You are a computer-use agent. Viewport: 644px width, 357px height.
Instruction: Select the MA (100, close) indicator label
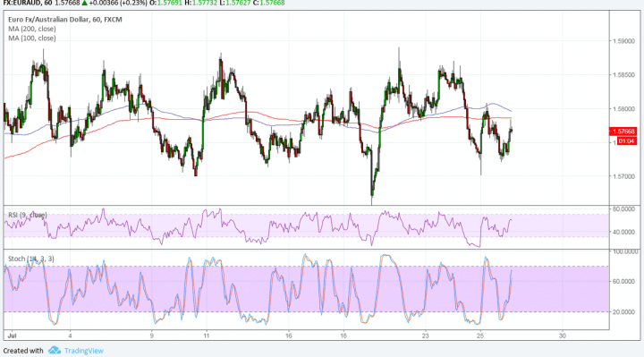click(32, 38)
